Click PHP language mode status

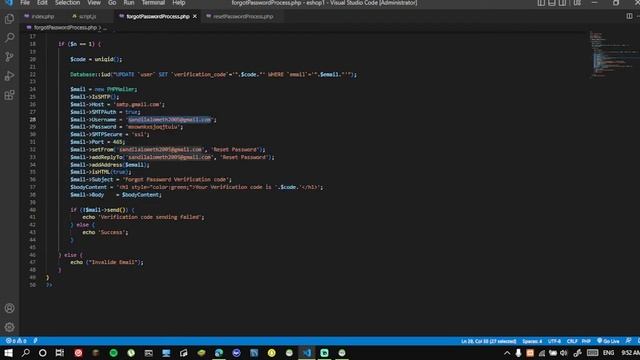tap(586, 341)
